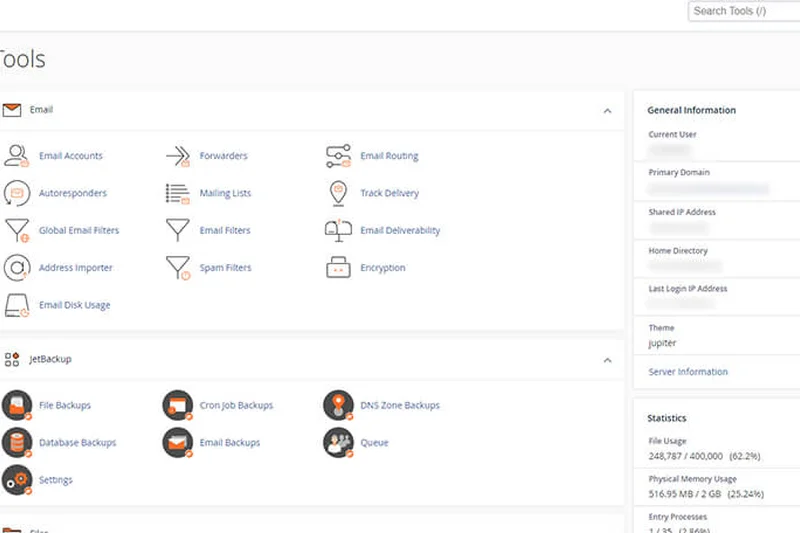Open the JetBackup Queue icon

pos(339,442)
